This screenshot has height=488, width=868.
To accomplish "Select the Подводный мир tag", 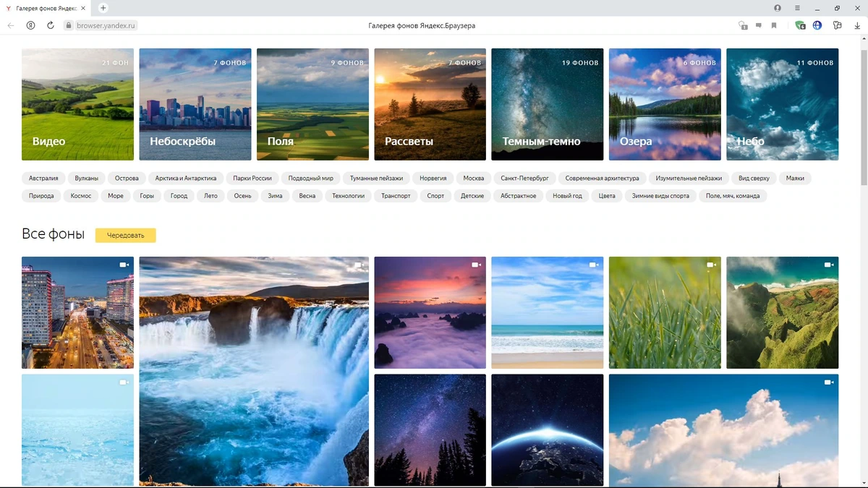I will click(311, 178).
